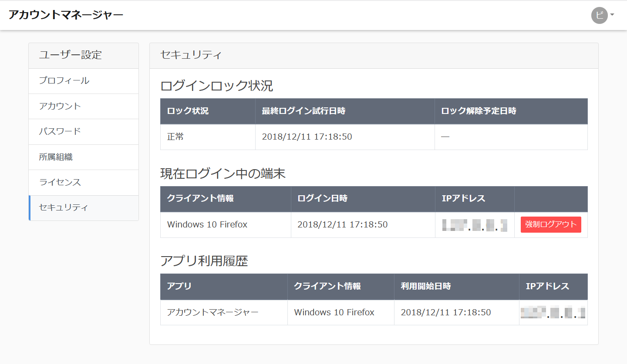Click アカウントマネージャー in app usage history

212,312
